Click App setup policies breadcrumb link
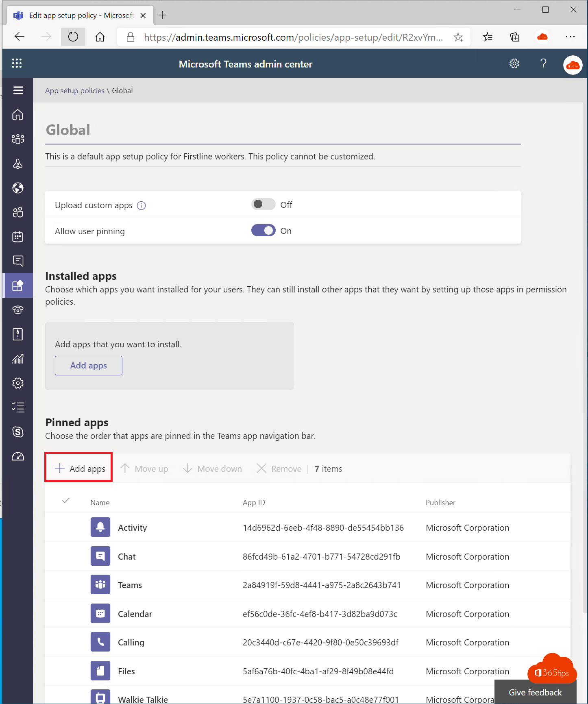 (x=75, y=91)
